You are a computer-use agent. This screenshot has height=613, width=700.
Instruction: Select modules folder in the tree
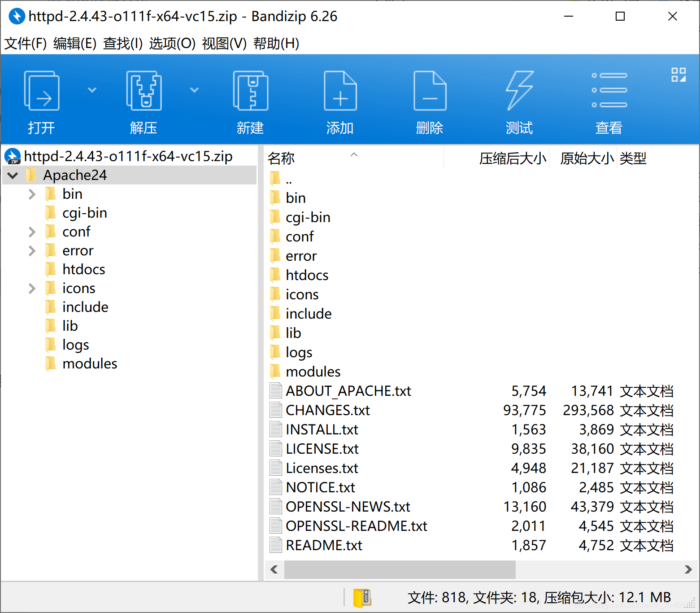(x=90, y=363)
